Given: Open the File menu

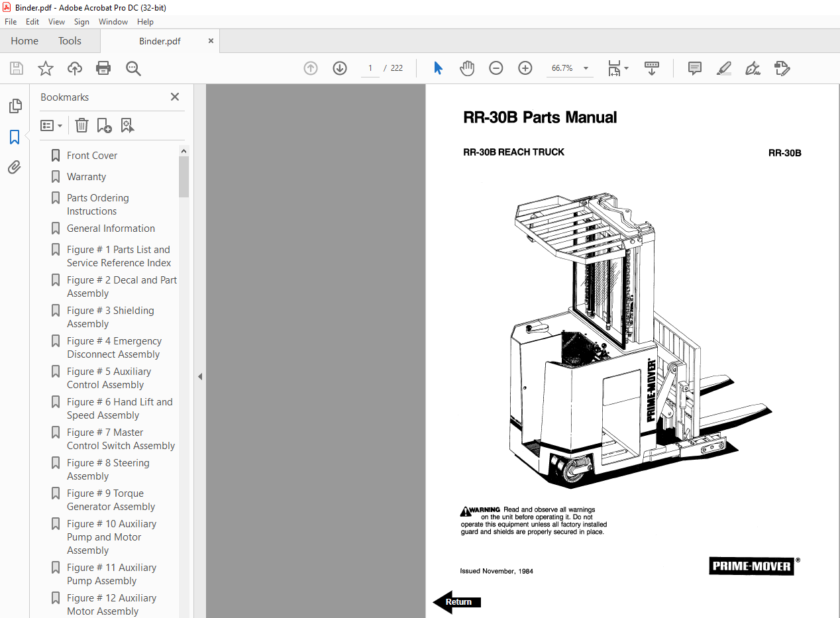Looking at the screenshot, I should tap(11, 22).
